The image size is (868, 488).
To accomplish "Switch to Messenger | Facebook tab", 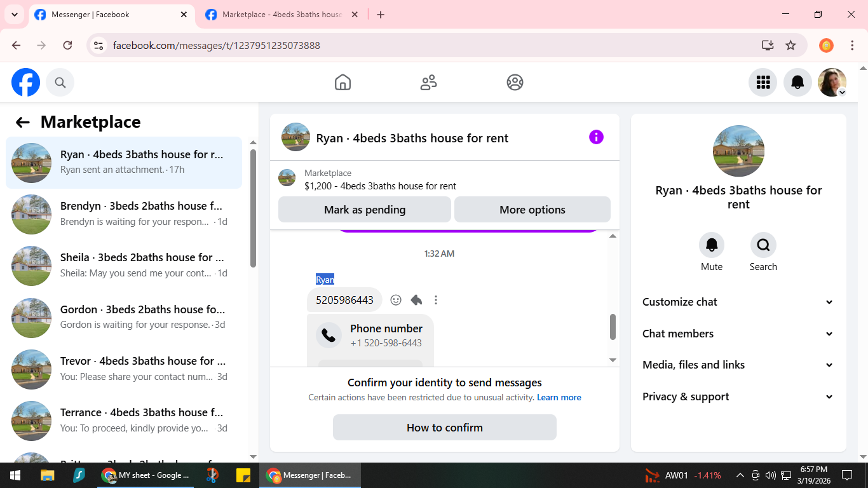I will 112,15.
